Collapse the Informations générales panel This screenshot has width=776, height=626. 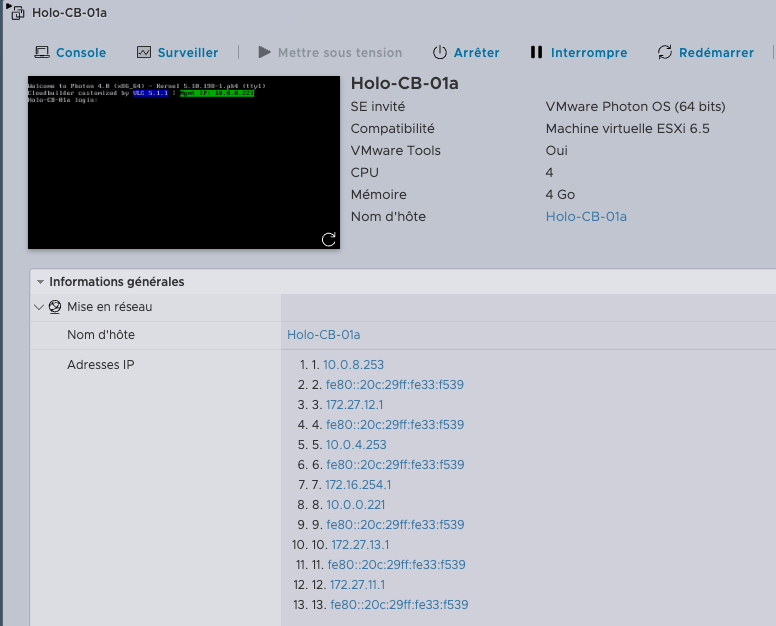coord(39,282)
